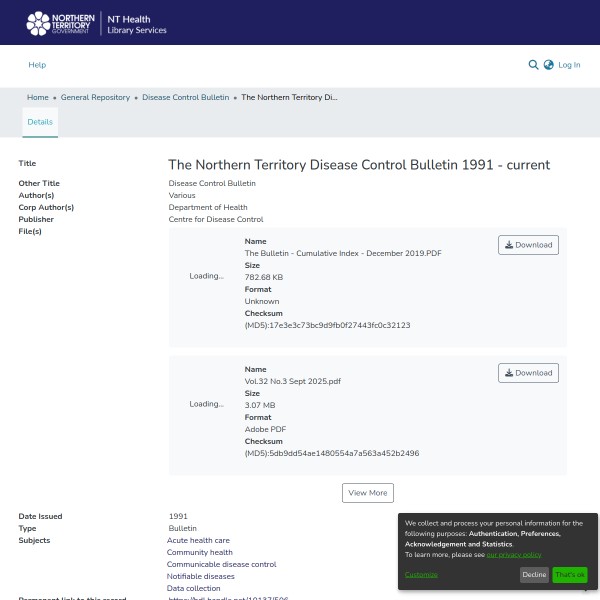Open General Repository breadcrumb
The image size is (600, 600).
pyautogui.click(x=95, y=97)
